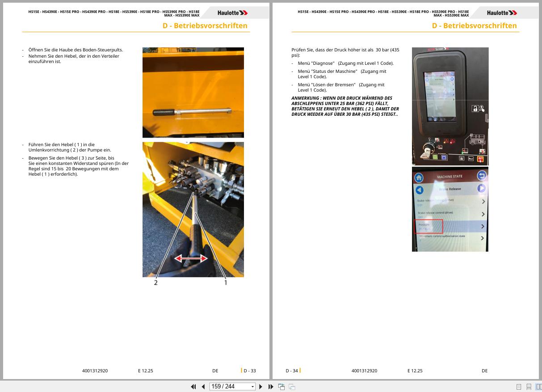
Task: Click the go-to-previous-view icon
Action: 282,387
